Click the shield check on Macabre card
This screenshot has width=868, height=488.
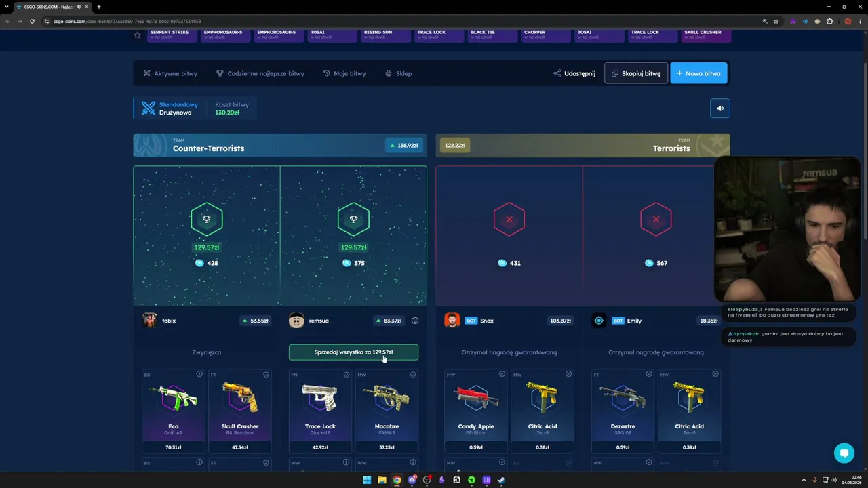coord(412,374)
